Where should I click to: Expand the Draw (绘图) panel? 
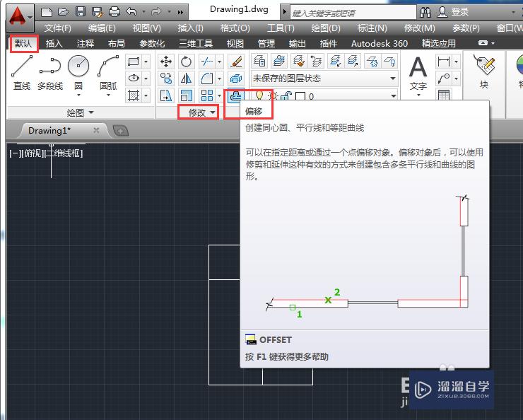click(x=80, y=112)
